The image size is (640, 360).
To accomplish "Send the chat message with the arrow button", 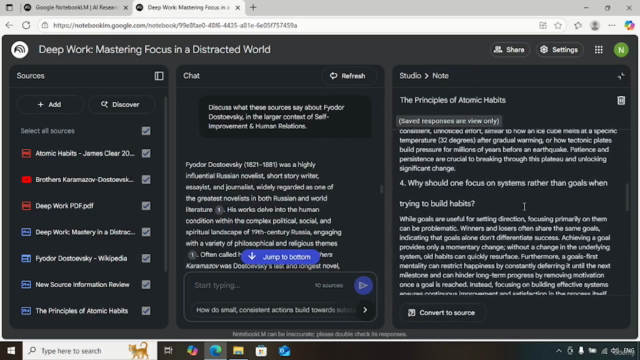I will pyautogui.click(x=363, y=285).
